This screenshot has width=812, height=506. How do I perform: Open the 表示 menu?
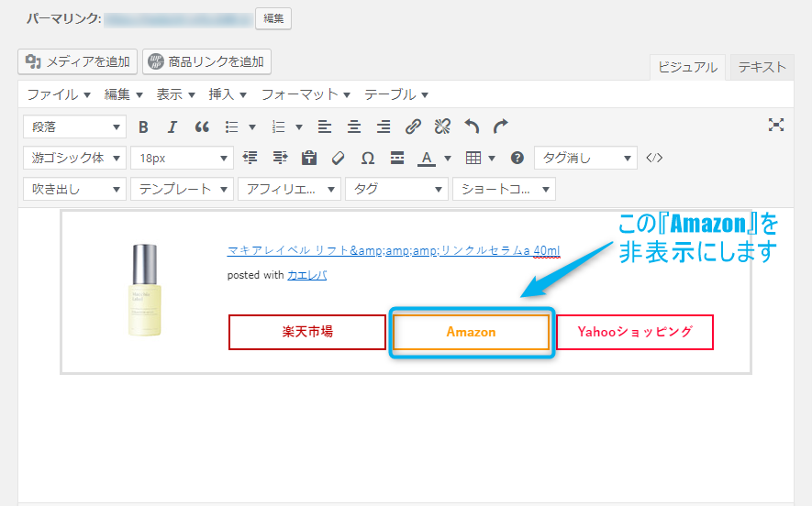(x=175, y=94)
